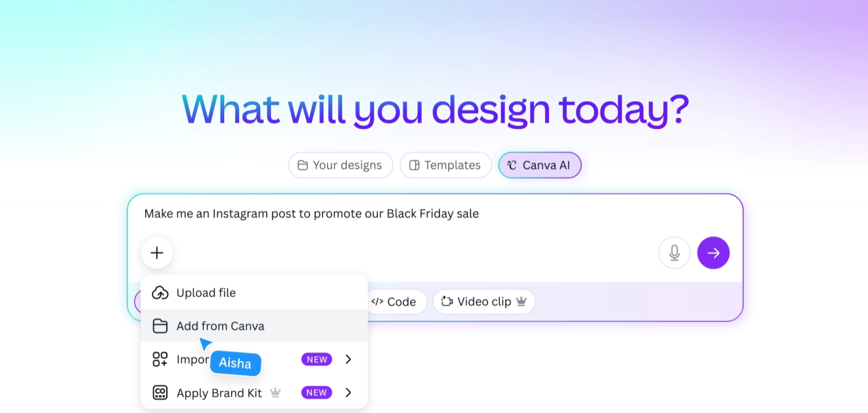Viewport: 868px width, 413px height.
Task: Click the Brand Kit icon in the menu
Action: (x=160, y=393)
